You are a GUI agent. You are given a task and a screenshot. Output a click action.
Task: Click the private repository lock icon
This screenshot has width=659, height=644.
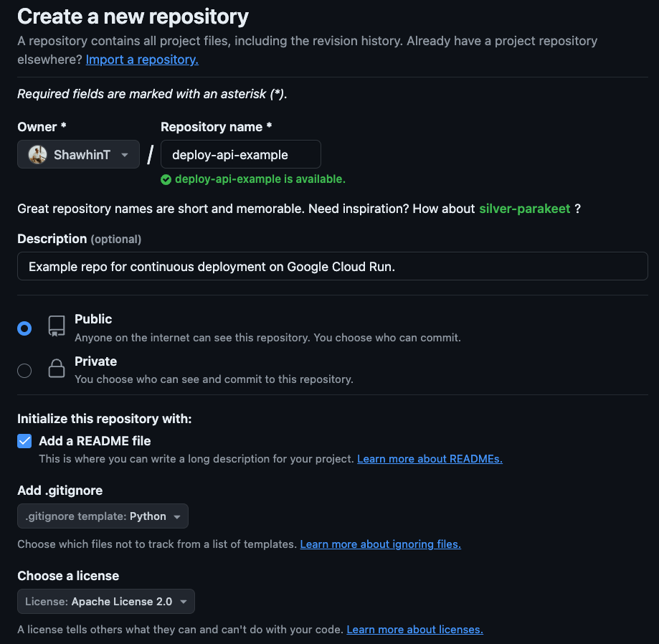(x=57, y=369)
